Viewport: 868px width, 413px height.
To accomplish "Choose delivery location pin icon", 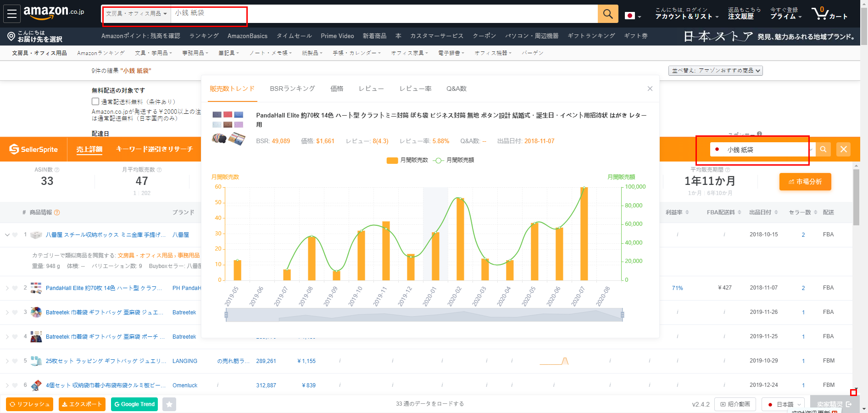I will tap(11, 36).
